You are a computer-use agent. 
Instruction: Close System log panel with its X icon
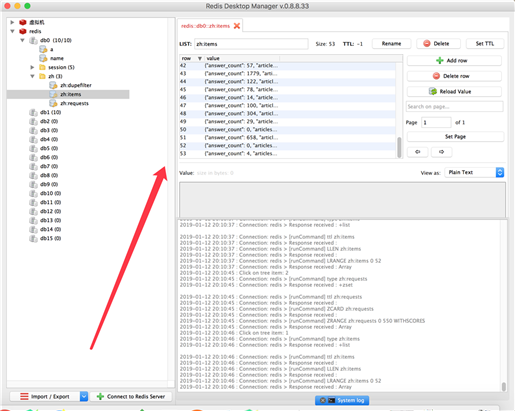(322, 400)
